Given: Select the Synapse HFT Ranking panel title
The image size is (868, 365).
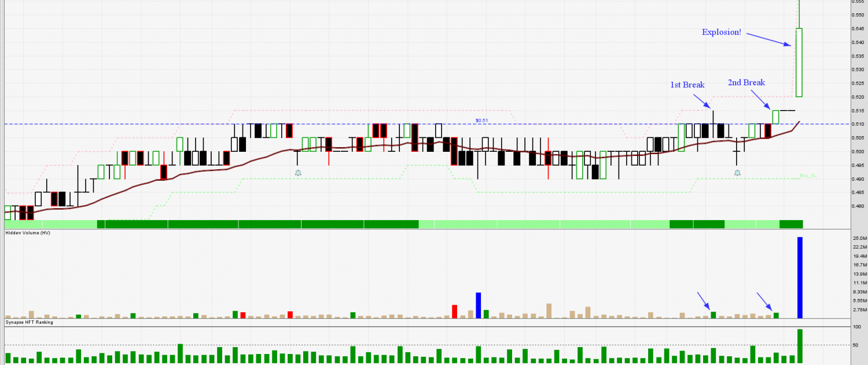Looking at the screenshot, I should (x=29, y=322).
